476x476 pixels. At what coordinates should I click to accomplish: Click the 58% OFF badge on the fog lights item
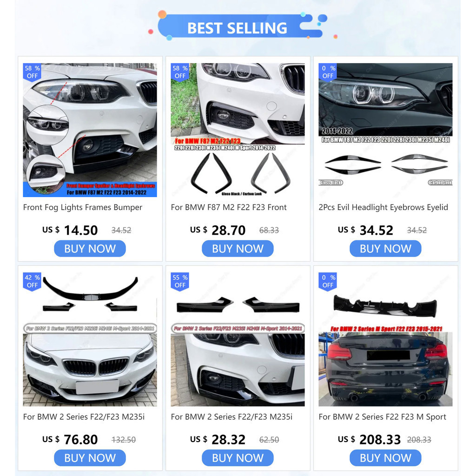(32, 72)
